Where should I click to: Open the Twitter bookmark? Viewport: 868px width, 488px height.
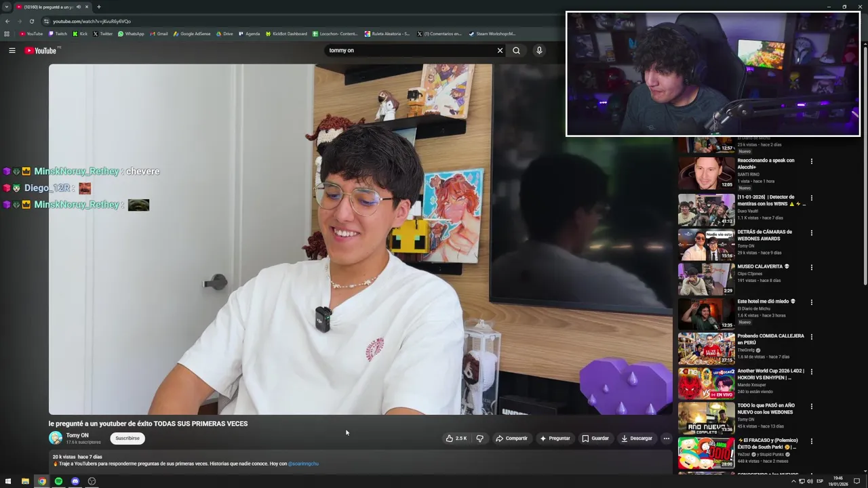click(102, 34)
